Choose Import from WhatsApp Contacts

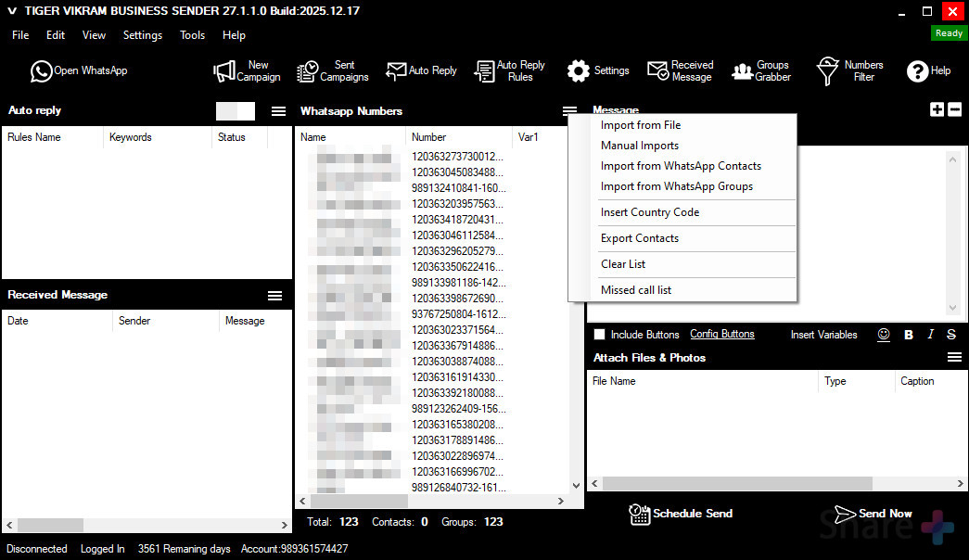point(682,166)
